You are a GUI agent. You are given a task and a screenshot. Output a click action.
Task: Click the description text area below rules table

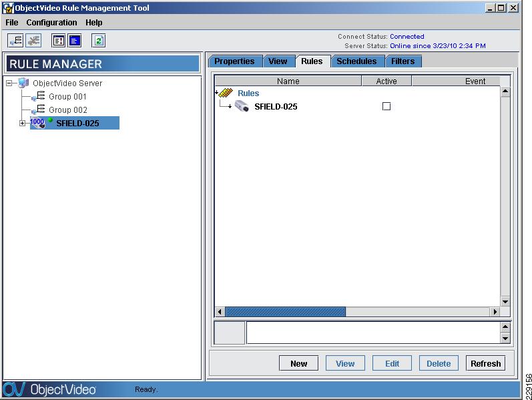pos(373,333)
